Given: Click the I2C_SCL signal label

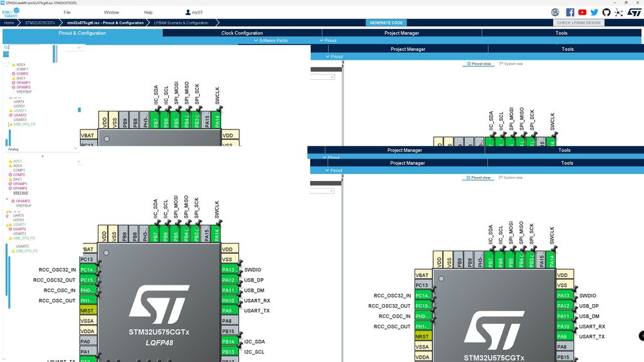Looking at the screenshot, I should [x=254, y=352].
